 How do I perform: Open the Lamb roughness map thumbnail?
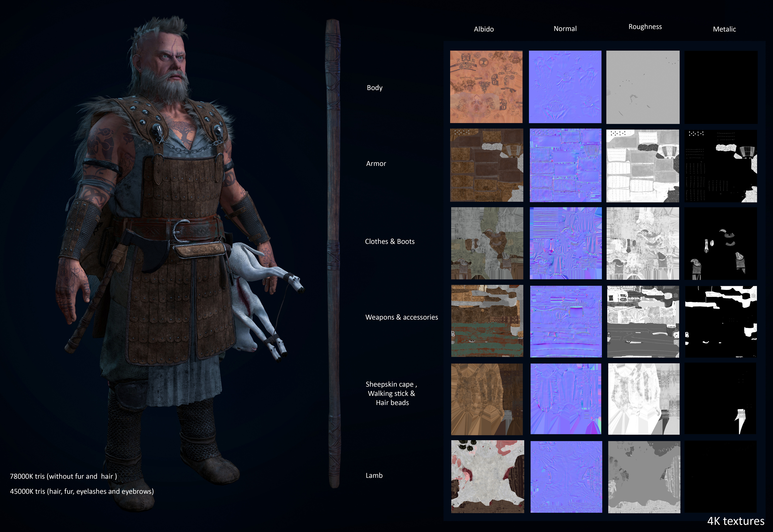pos(644,477)
